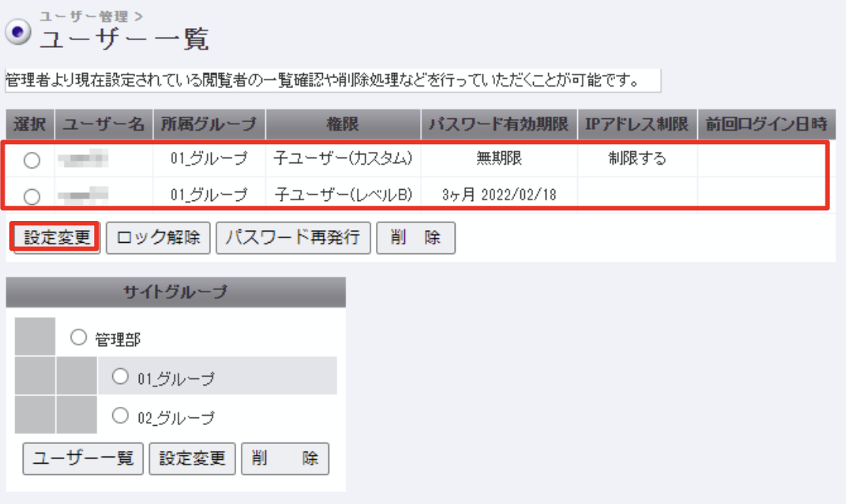Click the 制限する IP restriction cell
The image size is (846, 504).
tap(637, 159)
